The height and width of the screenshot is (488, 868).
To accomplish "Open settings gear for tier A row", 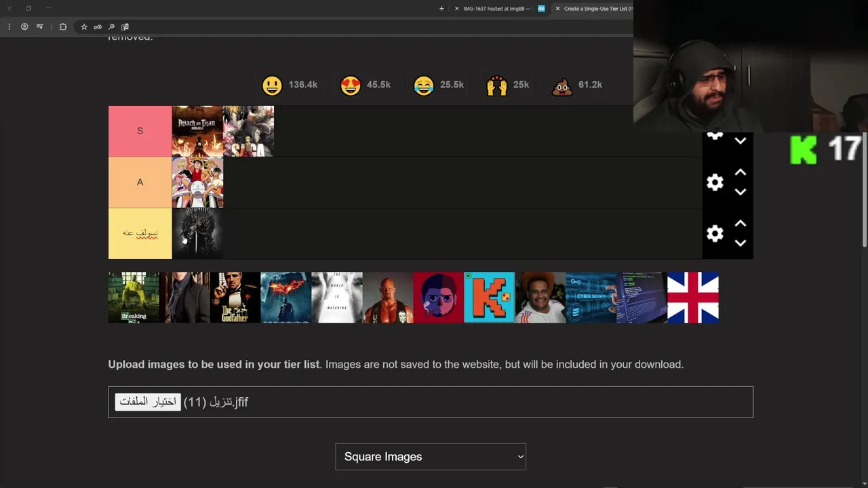I will (x=715, y=182).
